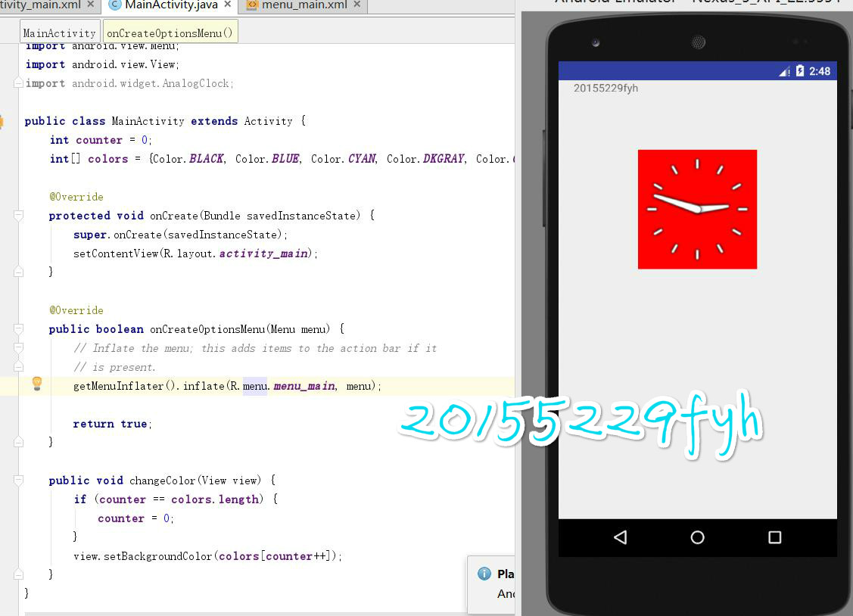Close the MainActivity.java tab
853x616 pixels.
click(227, 5)
